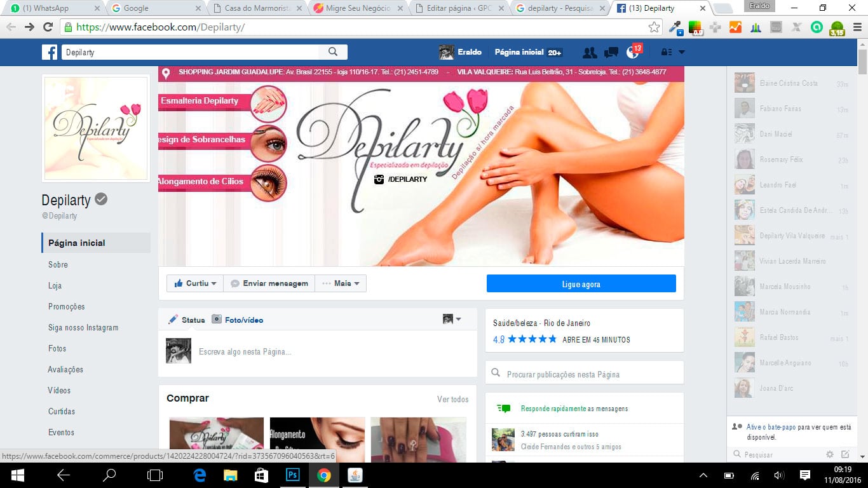The width and height of the screenshot is (868, 488).
Task: Select the Status composer tab
Action: (x=186, y=320)
